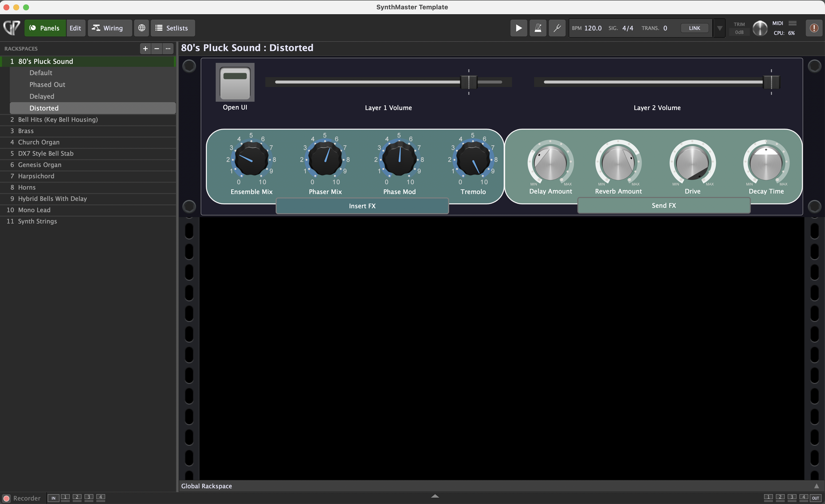Click the Insert FX label
The height and width of the screenshot is (504, 825).
pos(362,206)
